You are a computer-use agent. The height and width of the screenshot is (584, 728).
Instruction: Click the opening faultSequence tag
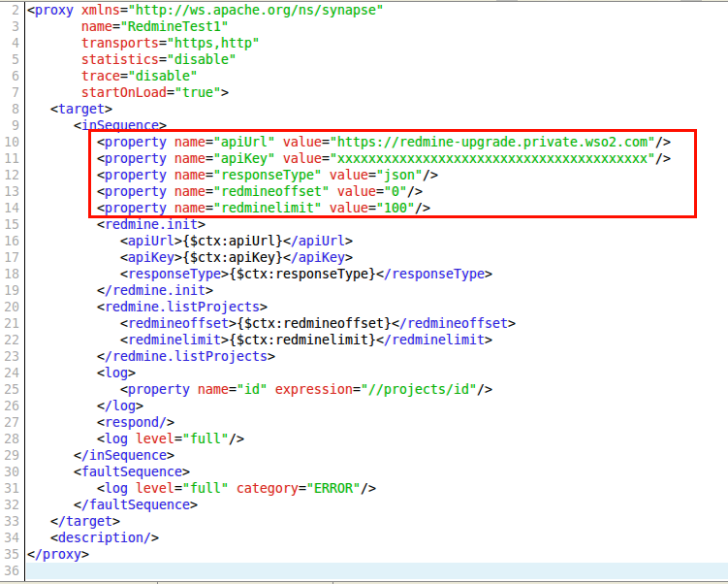click(x=132, y=471)
